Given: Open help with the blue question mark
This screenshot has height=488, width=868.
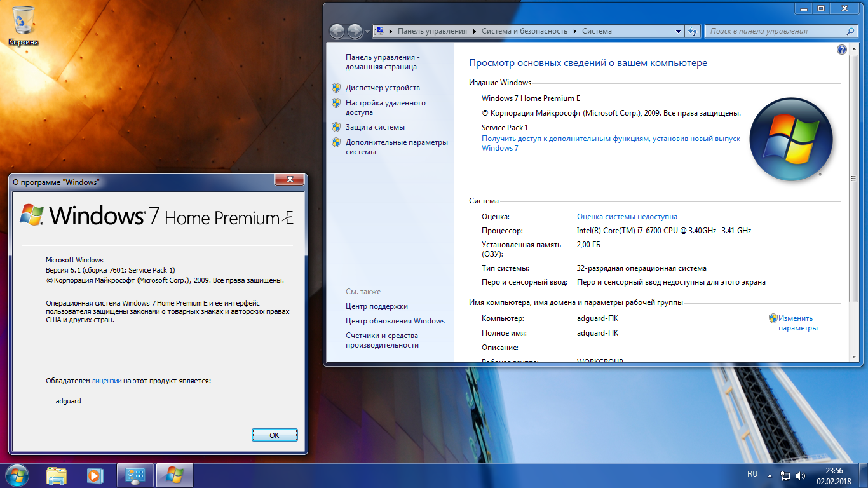Looking at the screenshot, I should (842, 50).
